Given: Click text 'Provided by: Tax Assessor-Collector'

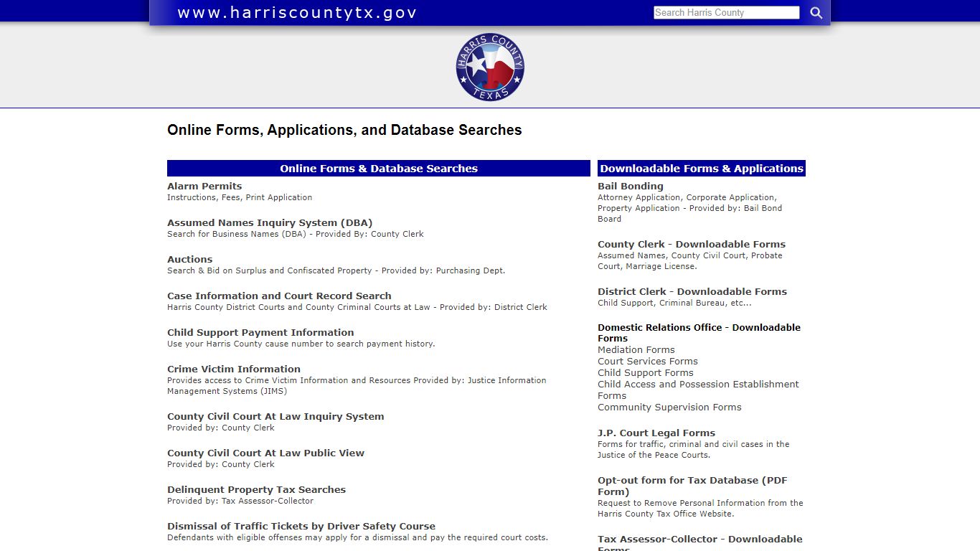Looking at the screenshot, I should pos(240,501).
